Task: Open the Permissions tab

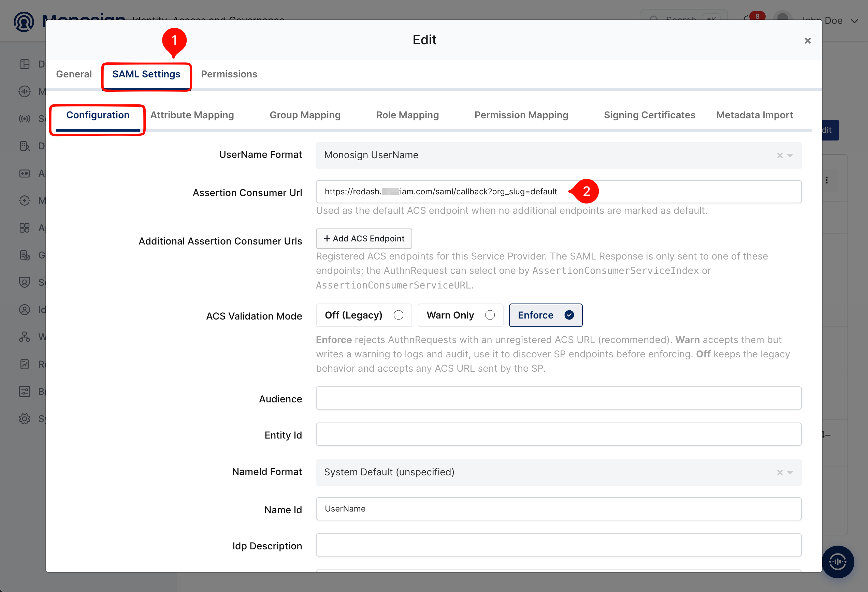Action: coord(229,74)
